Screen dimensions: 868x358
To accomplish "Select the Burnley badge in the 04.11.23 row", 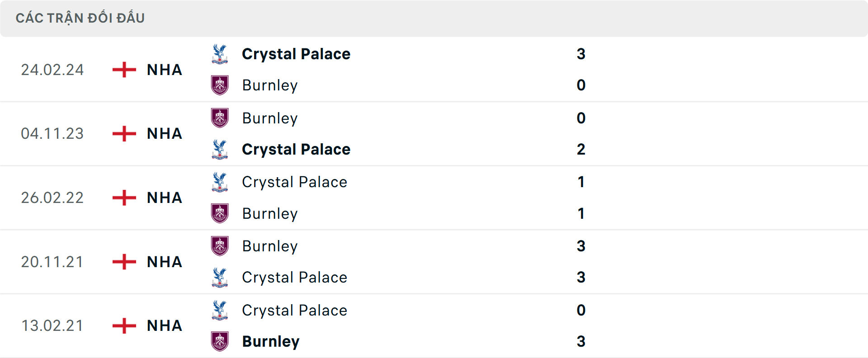I will pyautogui.click(x=220, y=118).
